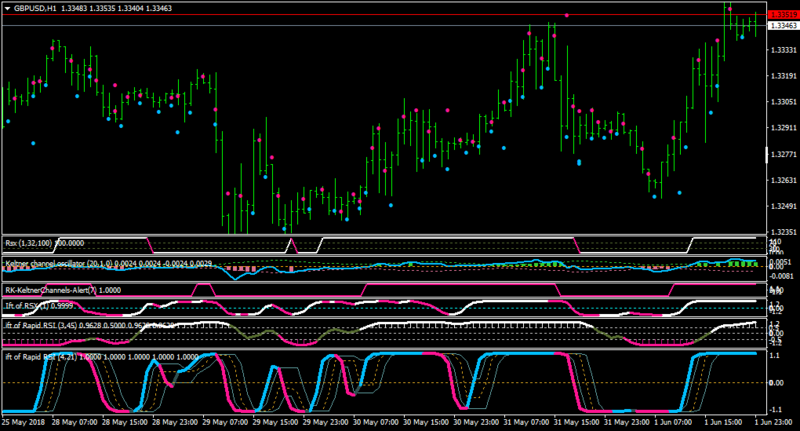800x431 pixels.
Task: Select the Ift of RSX (1) label
Action: point(27,307)
